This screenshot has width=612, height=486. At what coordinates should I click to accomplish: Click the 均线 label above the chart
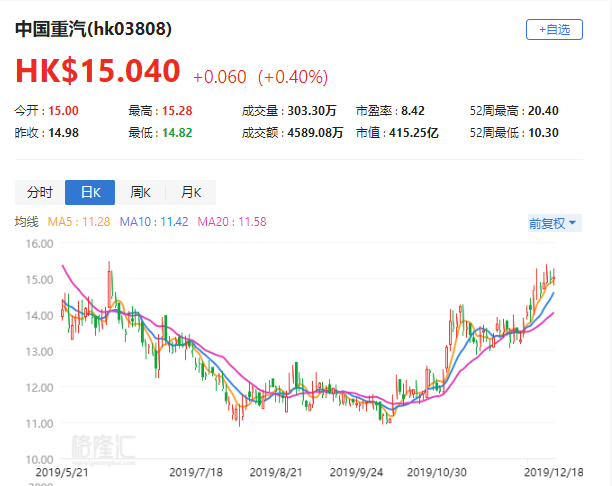[26, 222]
